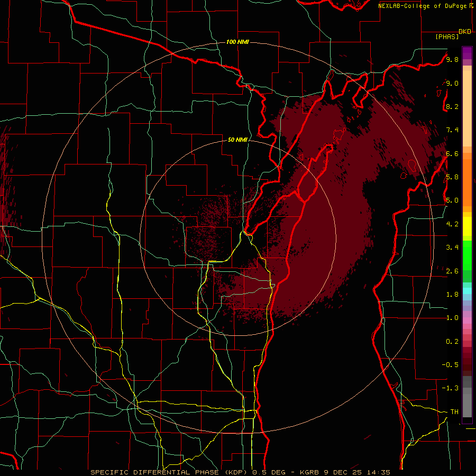This screenshot has width=476, height=476.
Task: Click the 50 NMI range ring label
Action: (x=237, y=140)
